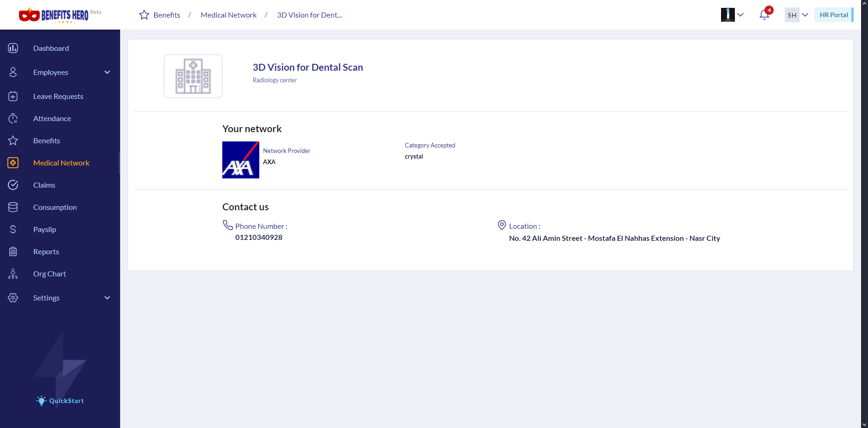Click the AXA network provider logo
This screenshot has height=428, width=868.
click(240, 160)
